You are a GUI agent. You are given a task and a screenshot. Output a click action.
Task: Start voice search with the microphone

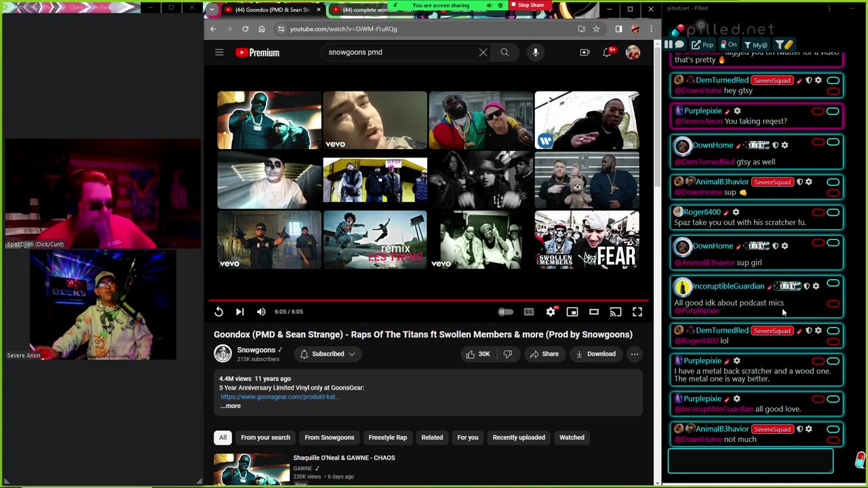535,52
